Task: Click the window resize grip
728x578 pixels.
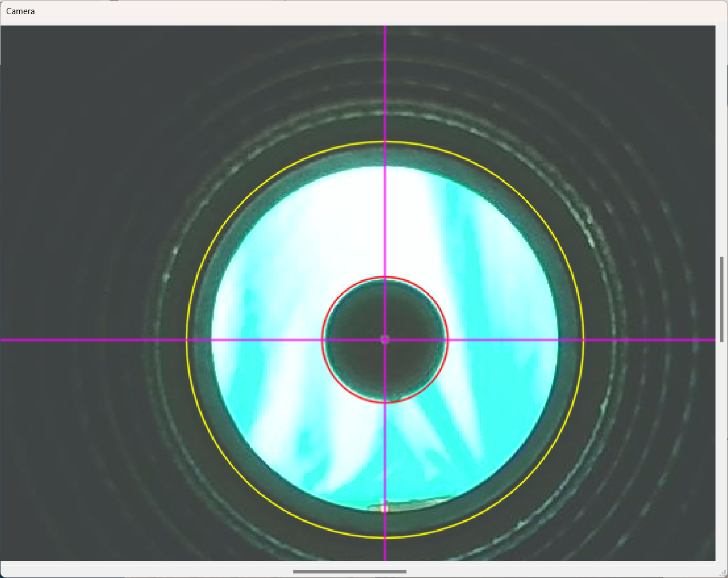Action: (x=723, y=573)
